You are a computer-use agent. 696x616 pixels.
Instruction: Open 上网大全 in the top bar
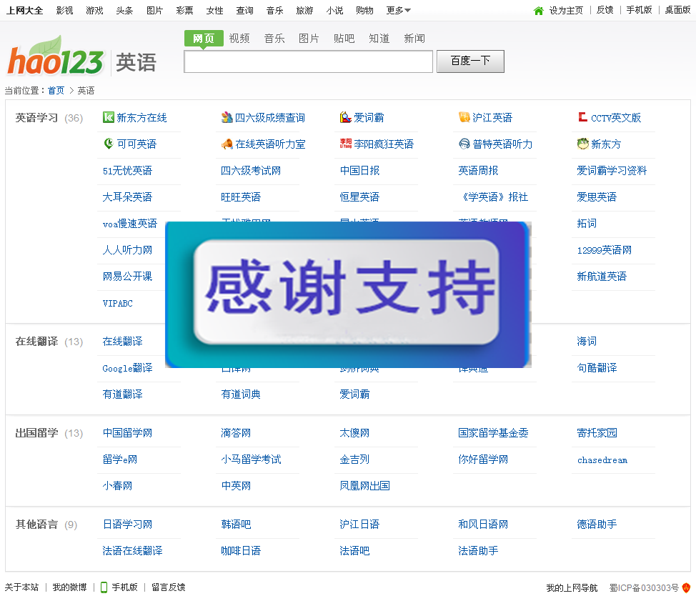coord(24,10)
